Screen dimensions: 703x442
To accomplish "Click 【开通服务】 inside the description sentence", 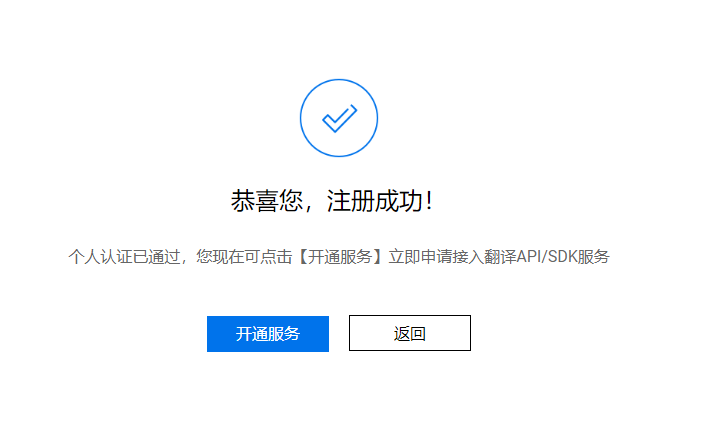I will click(340, 257).
